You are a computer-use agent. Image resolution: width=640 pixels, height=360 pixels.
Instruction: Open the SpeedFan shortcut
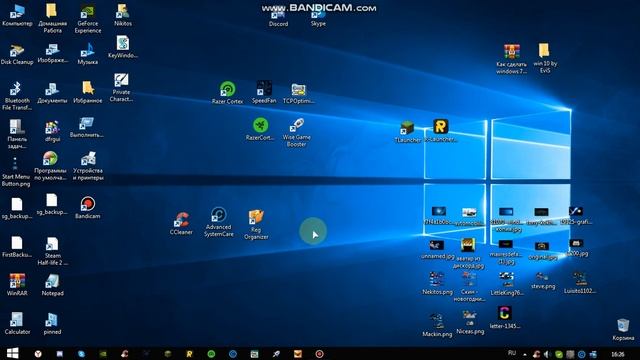click(x=264, y=92)
